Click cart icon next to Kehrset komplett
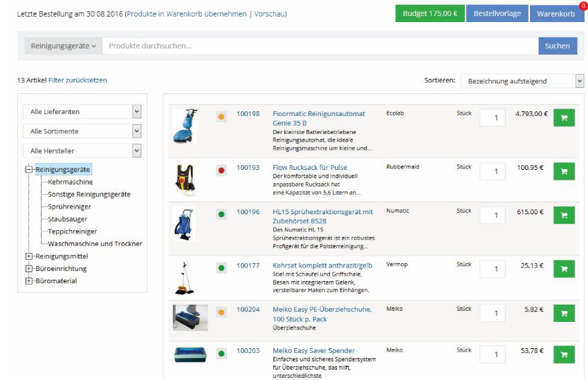 [x=564, y=269]
